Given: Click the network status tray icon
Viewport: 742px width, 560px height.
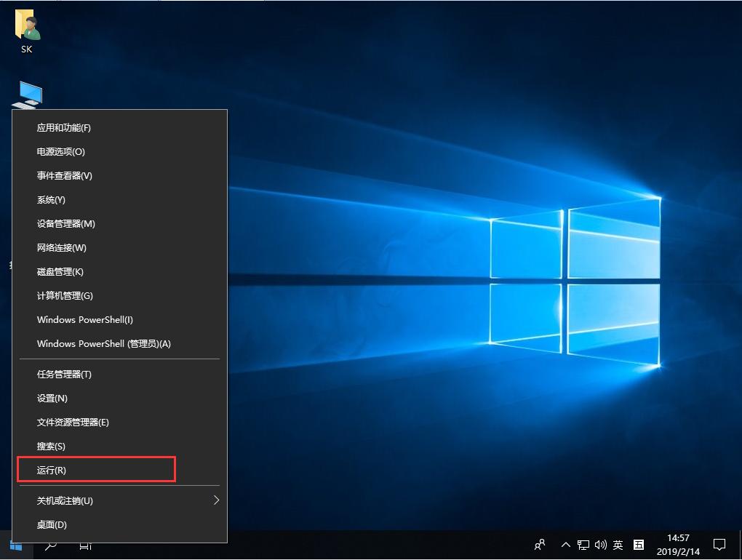Looking at the screenshot, I should click(583, 545).
